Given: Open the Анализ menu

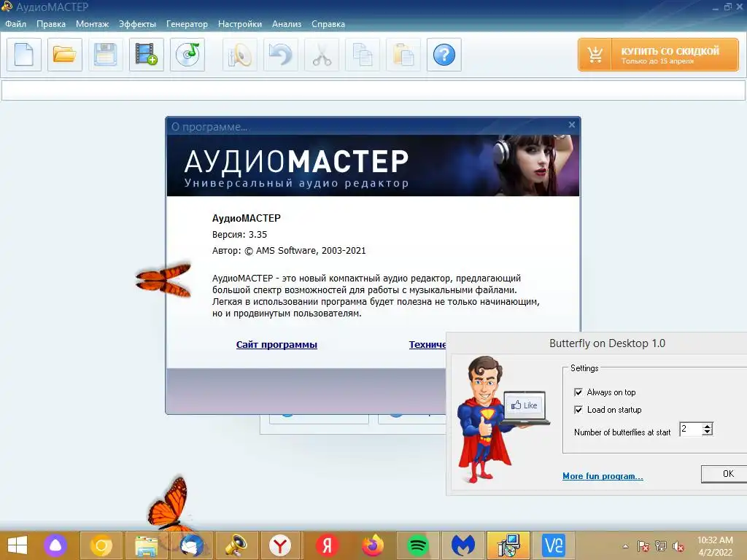Looking at the screenshot, I should (x=286, y=24).
